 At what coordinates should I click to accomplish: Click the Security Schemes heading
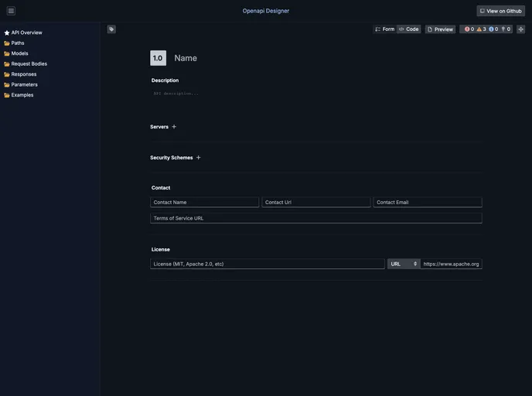pyautogui.click(x=172, y=158)
